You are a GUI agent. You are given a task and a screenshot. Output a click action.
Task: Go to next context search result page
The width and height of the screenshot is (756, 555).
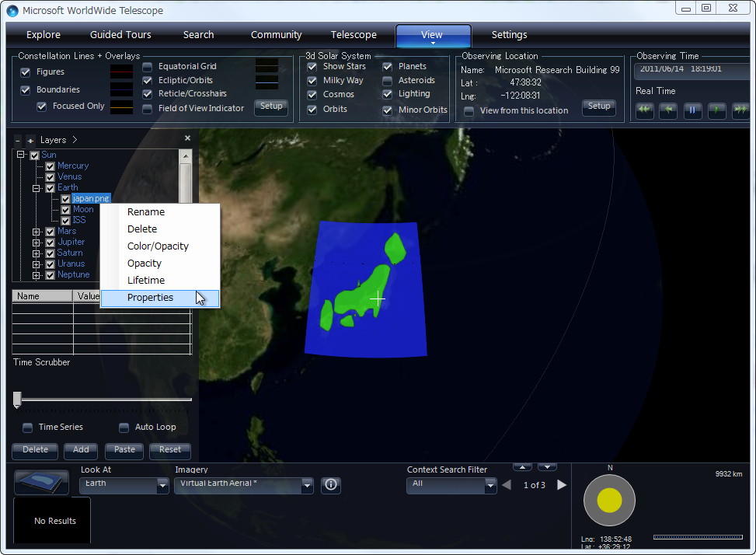pos(561,484)
